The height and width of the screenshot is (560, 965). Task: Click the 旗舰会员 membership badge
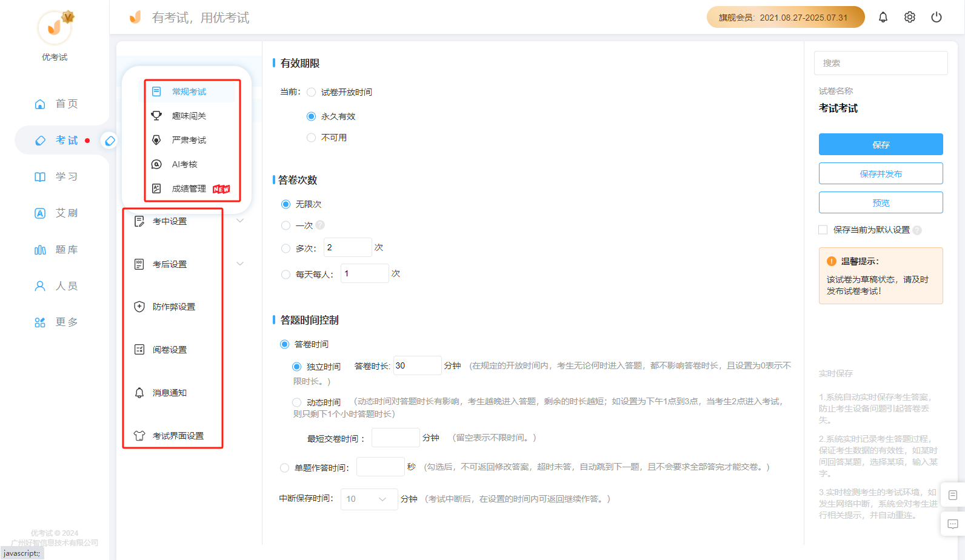(786, 17)
